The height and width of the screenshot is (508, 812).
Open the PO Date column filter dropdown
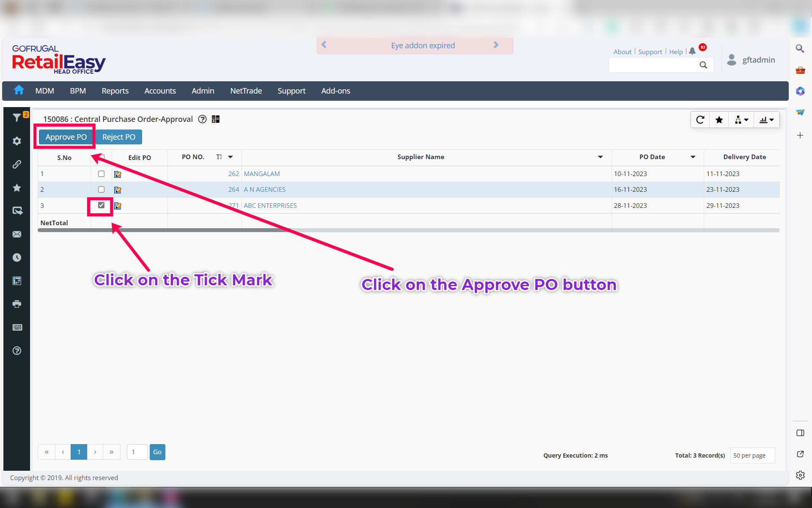tap(693, 157)
